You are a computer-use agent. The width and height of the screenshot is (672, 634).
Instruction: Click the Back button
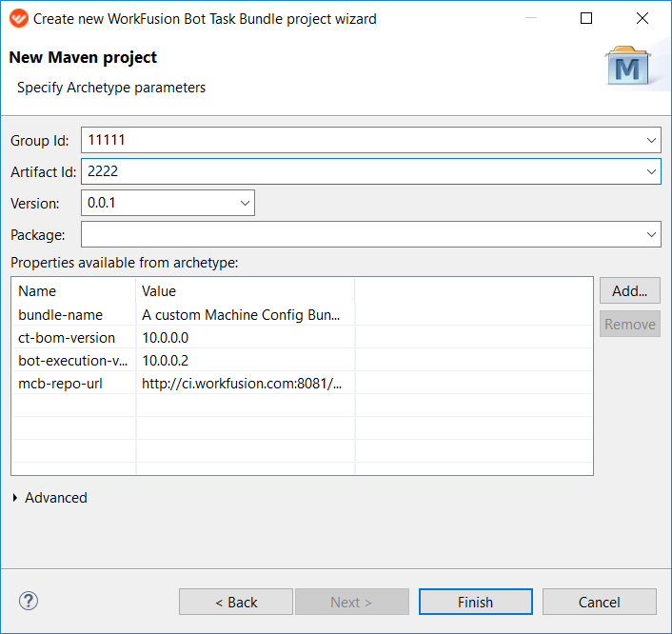(236, 602)
